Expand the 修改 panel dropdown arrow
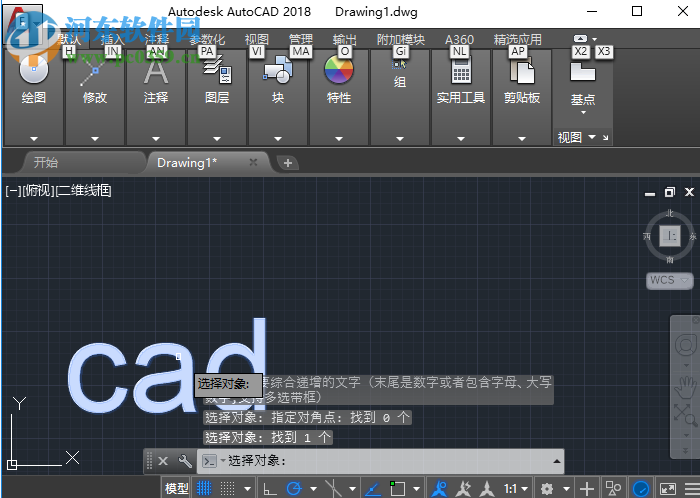 tap(95, 139)
